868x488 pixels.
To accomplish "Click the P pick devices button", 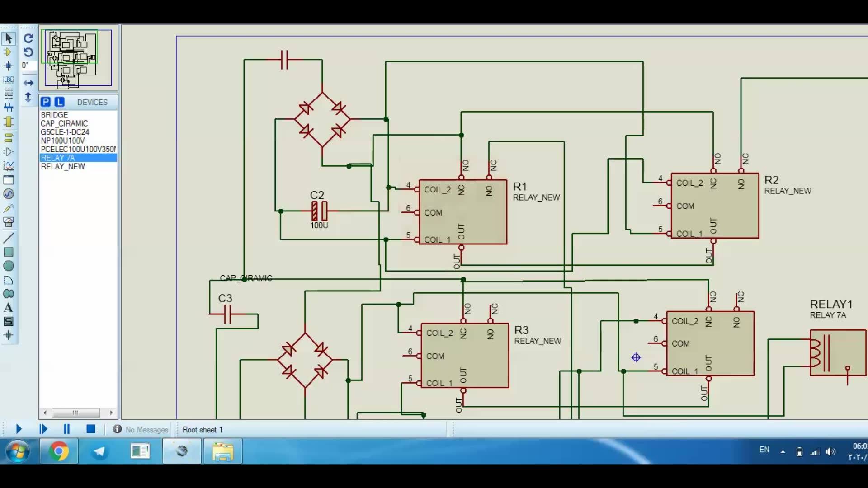I will 46,102.
